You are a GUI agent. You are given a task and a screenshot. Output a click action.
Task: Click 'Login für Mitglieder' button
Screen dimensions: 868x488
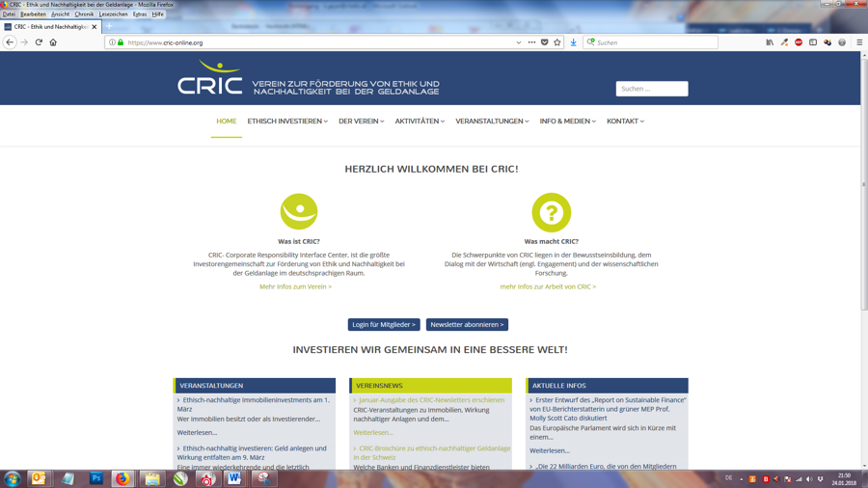(x=384, y=325)
